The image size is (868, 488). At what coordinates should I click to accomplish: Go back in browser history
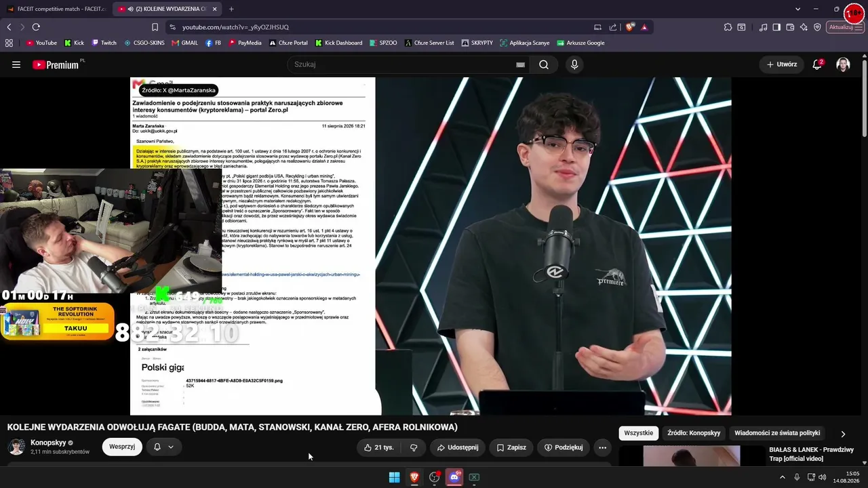click(x=9, y=27)
